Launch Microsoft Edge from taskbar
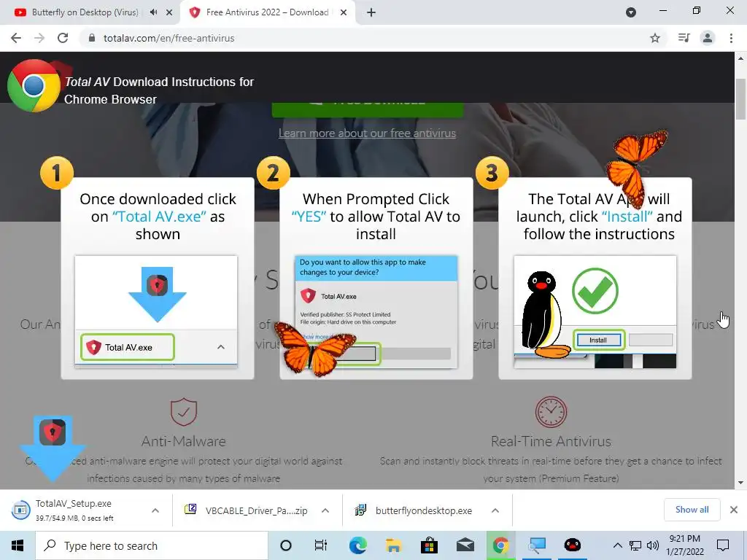Image resolution: width=747 pixels, height=560 pixels. coord(357,545)
